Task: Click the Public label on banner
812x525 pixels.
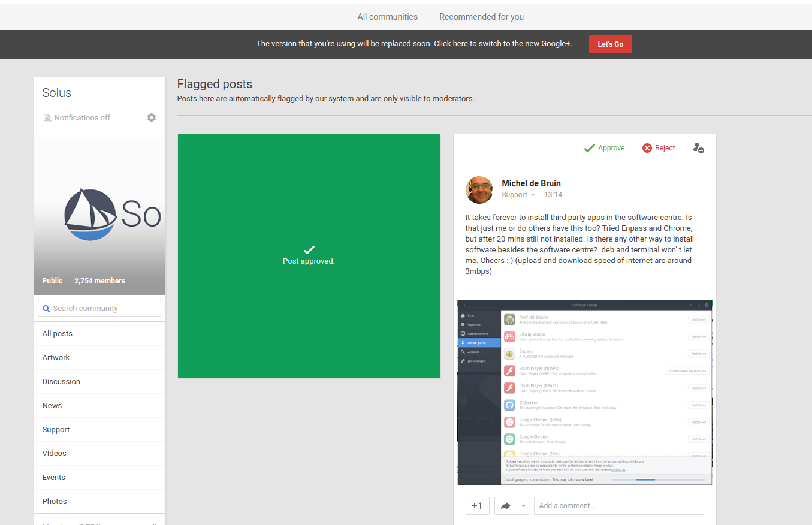Action: click(53, 281)
